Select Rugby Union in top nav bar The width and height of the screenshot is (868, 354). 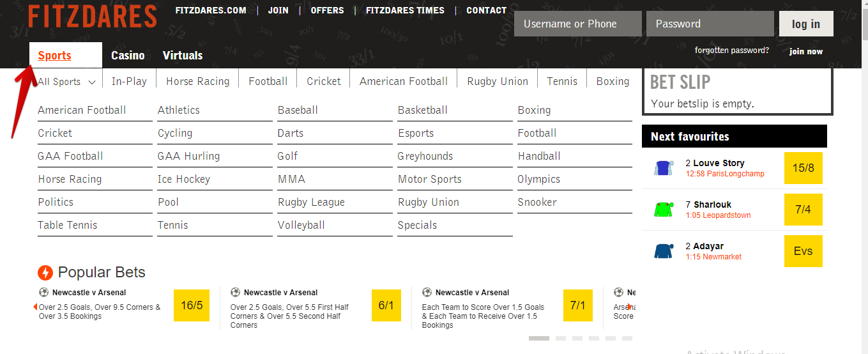tap(498, 82)
